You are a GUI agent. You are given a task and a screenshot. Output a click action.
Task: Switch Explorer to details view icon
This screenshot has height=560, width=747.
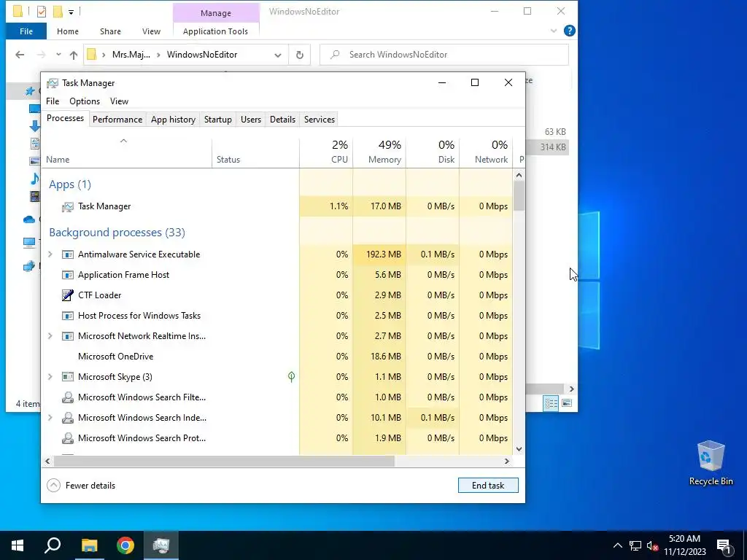(551, 404)
